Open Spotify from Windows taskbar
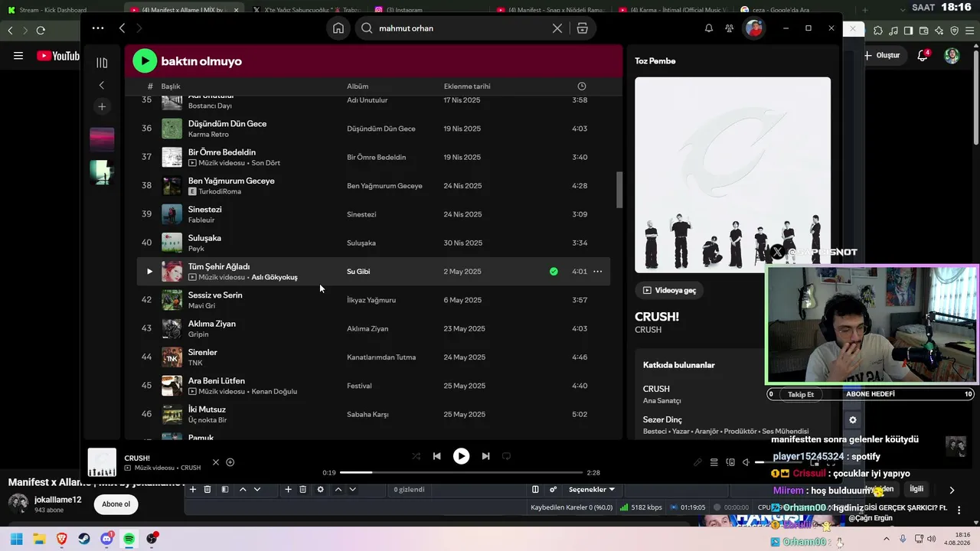The image size is (980, 551). pos(129,539)
